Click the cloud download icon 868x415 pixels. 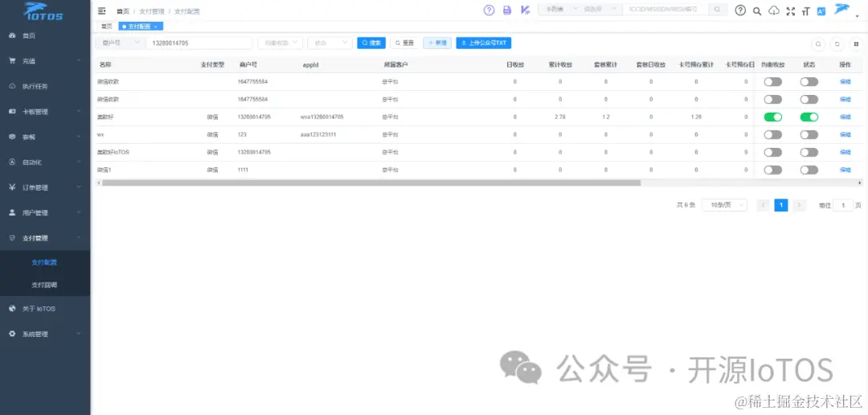[x=774, y=10]
